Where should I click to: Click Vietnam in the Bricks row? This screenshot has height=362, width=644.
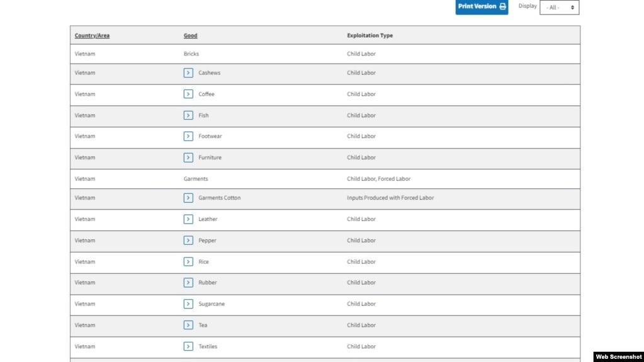pyautogui.click(x=84, y=54)
